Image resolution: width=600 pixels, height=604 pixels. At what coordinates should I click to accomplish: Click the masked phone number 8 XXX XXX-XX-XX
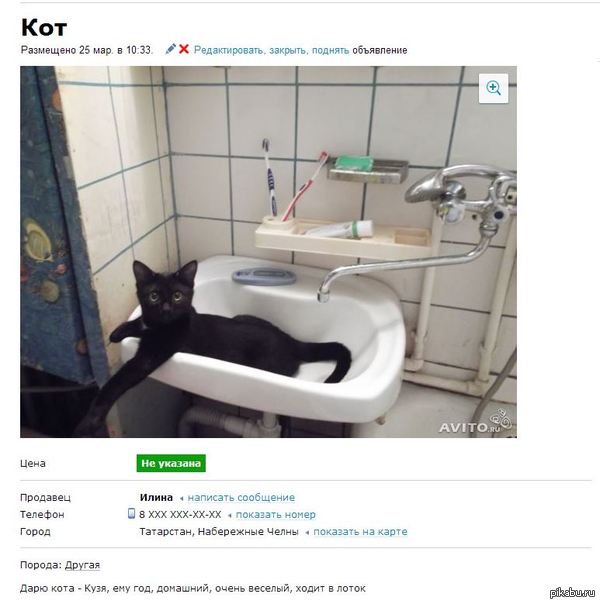pyautogui.click(x=180, y=515)
